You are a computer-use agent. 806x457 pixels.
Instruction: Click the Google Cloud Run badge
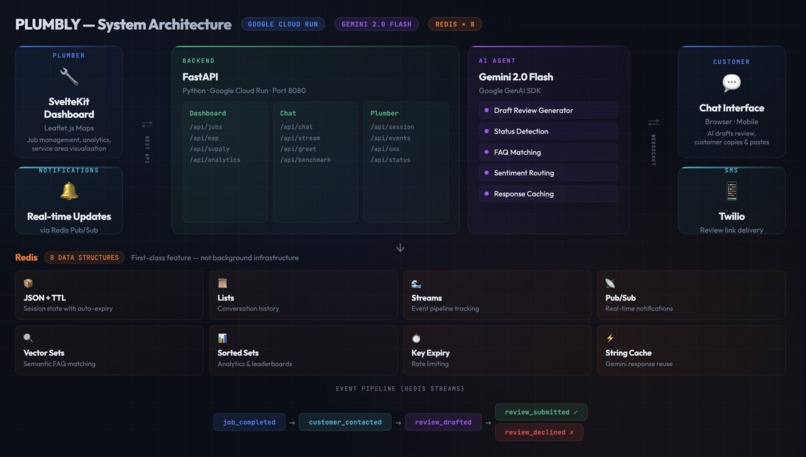pyautogui.click(x=283, y=24)
